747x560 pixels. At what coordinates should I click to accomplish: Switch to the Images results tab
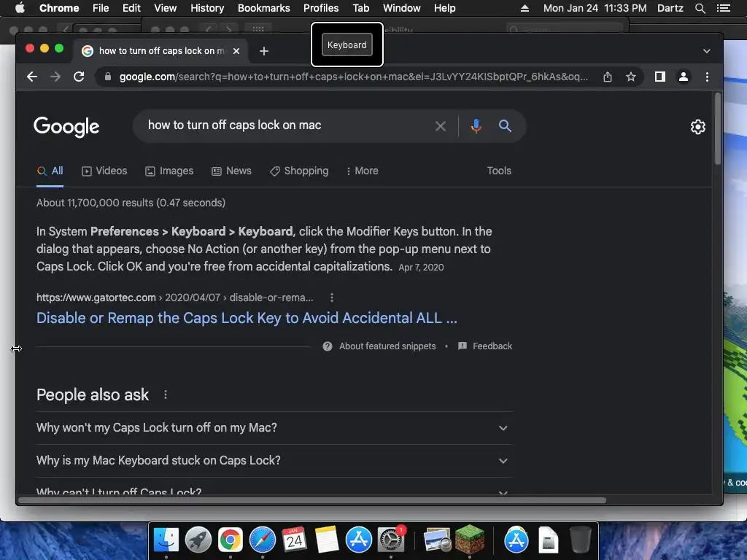pyautogui.click(x=169, y=171)
